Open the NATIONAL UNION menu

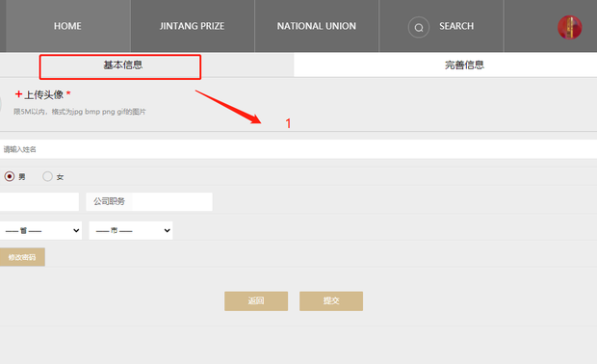coord(317,26)
